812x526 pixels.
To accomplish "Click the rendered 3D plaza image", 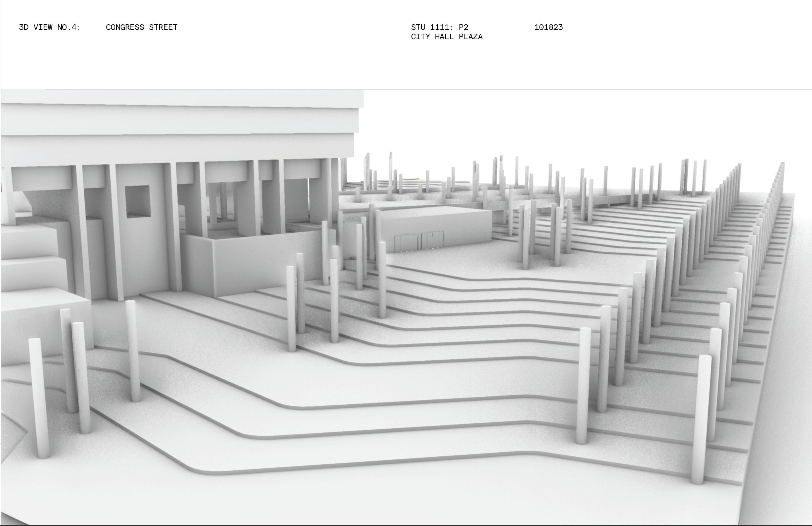I will 406,307.
